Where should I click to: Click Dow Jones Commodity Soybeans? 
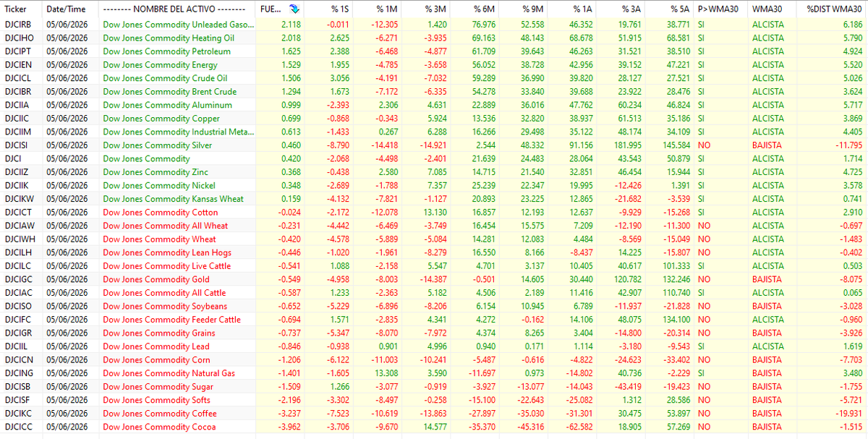pos(165,306)
